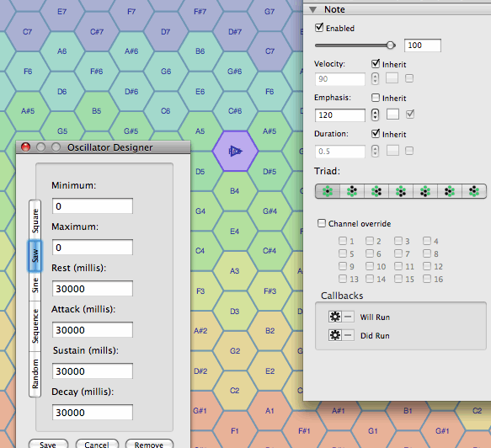Remove the Did Run callback with minus
The width and height of the screenshot is (491, 448).
[348, 336]
